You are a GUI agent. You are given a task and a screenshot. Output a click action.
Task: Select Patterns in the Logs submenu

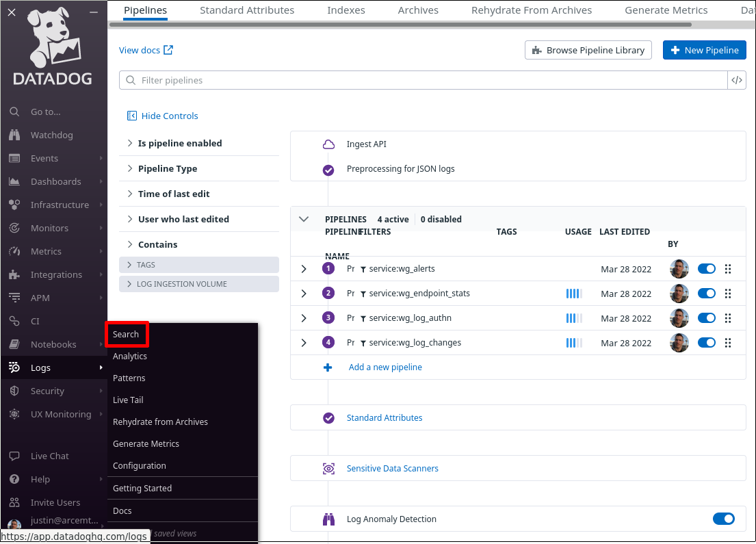pos(129,378)
